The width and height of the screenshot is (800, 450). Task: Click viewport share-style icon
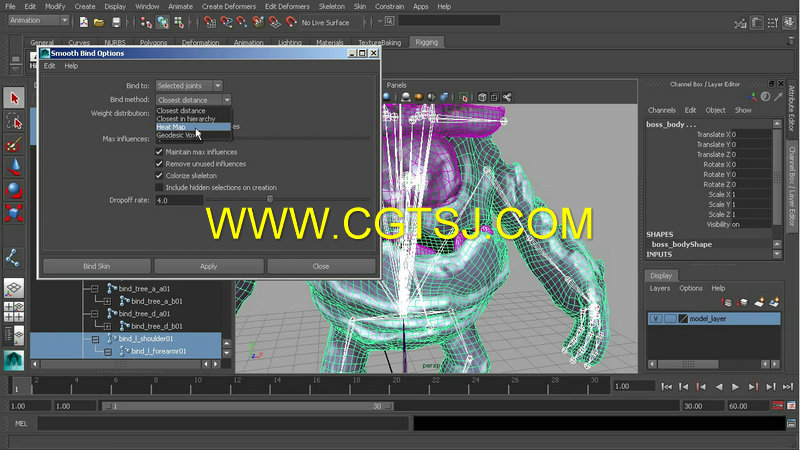pos(507,97)
